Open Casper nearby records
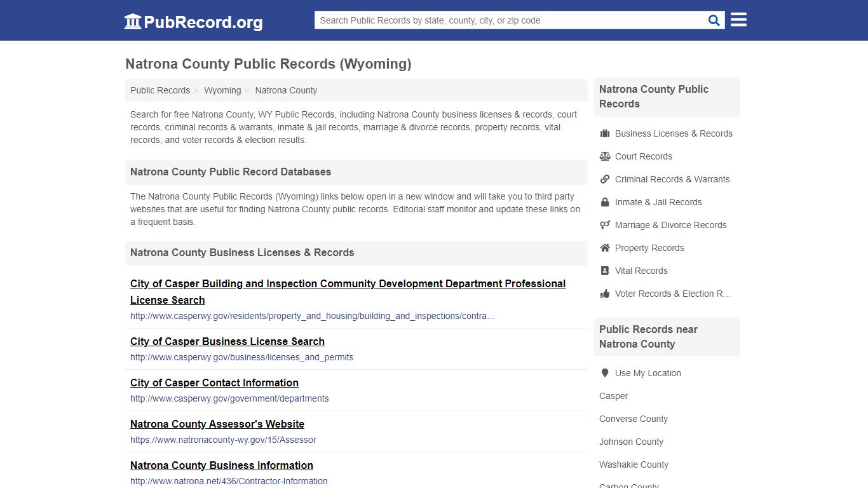Screen dimensions: 868x488 pos(613,396)
